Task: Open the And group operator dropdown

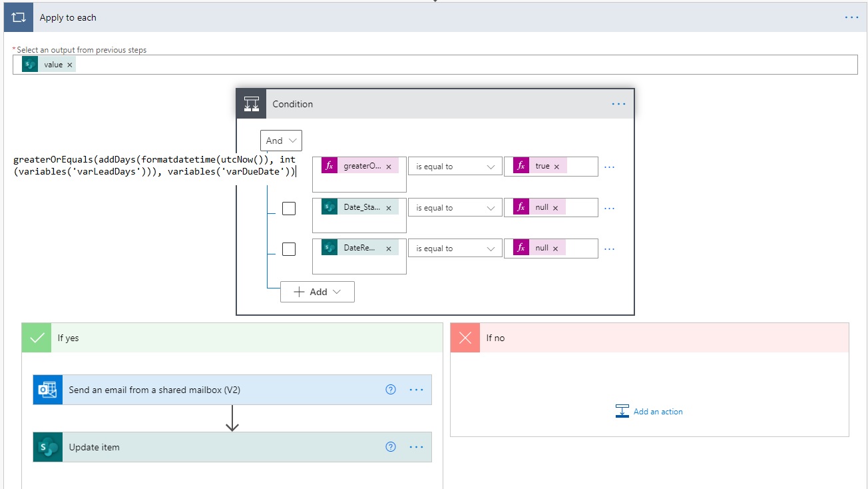Action: (281, 141)
